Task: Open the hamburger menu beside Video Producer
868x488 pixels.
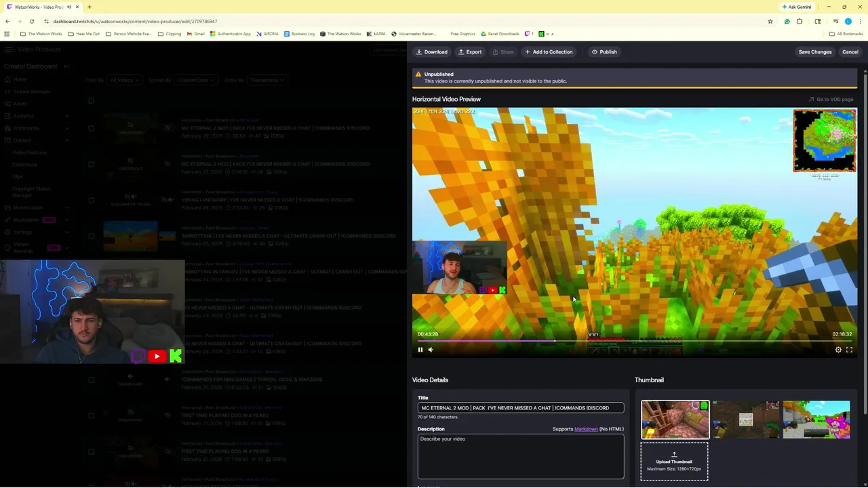Action: coord(7,49)
